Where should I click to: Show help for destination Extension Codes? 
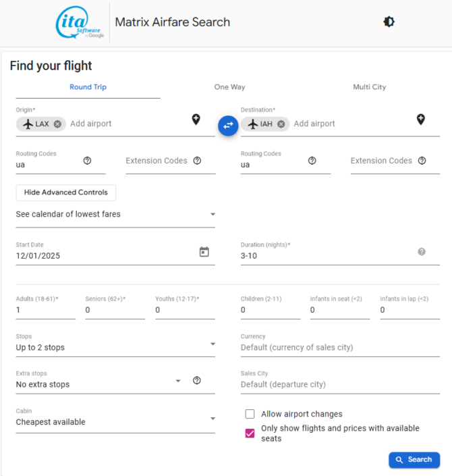(422, 161)
